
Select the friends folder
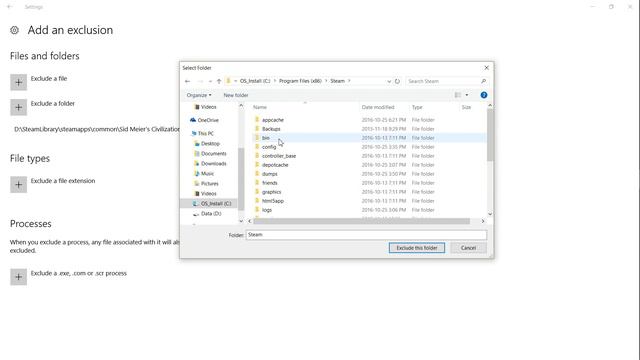[269, 183]
